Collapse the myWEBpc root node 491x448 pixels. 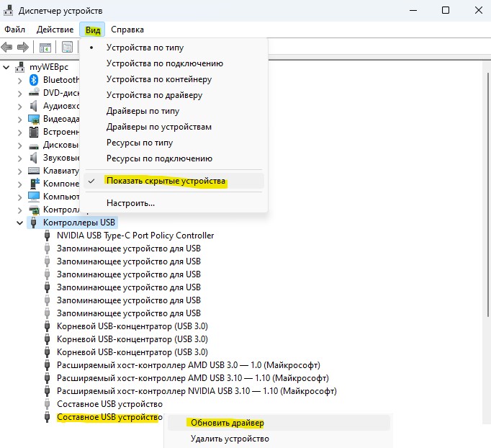tap(6, 67)
